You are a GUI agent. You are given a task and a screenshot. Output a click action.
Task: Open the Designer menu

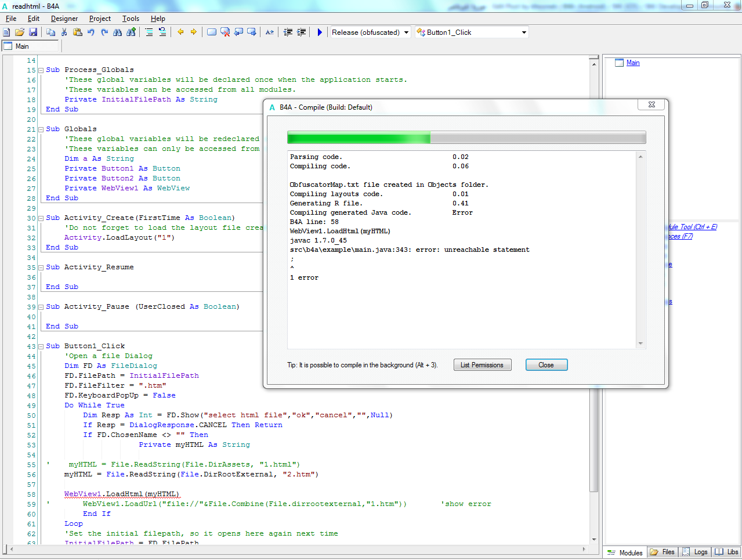tap(64, 19)
